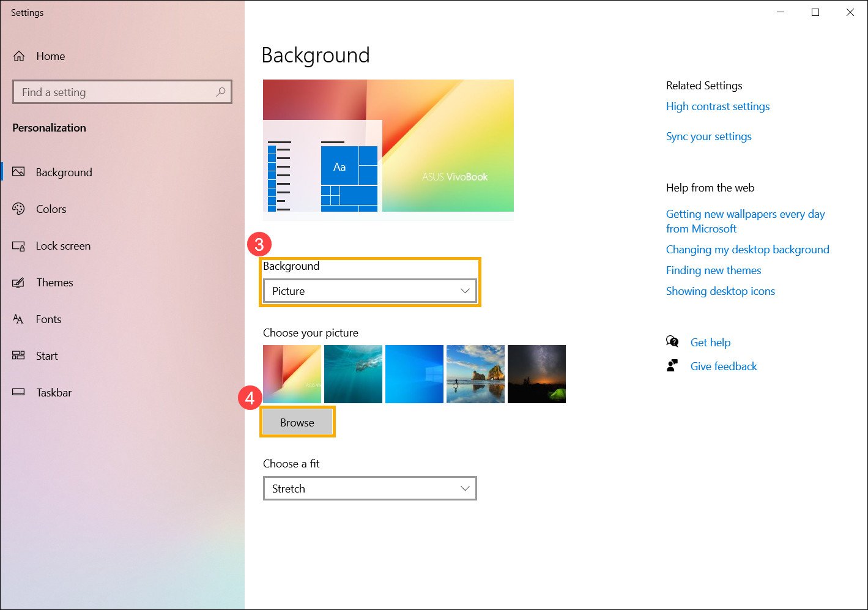Image resolution: width=868 pixels, height=610 pixels.
Task: Click the Taskbar icon in sidebar
Action: click(19, 392)
